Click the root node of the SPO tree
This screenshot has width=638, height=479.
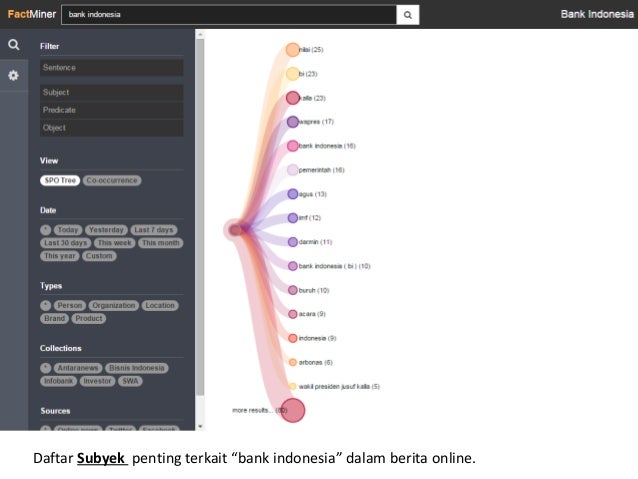pos(235,230)
